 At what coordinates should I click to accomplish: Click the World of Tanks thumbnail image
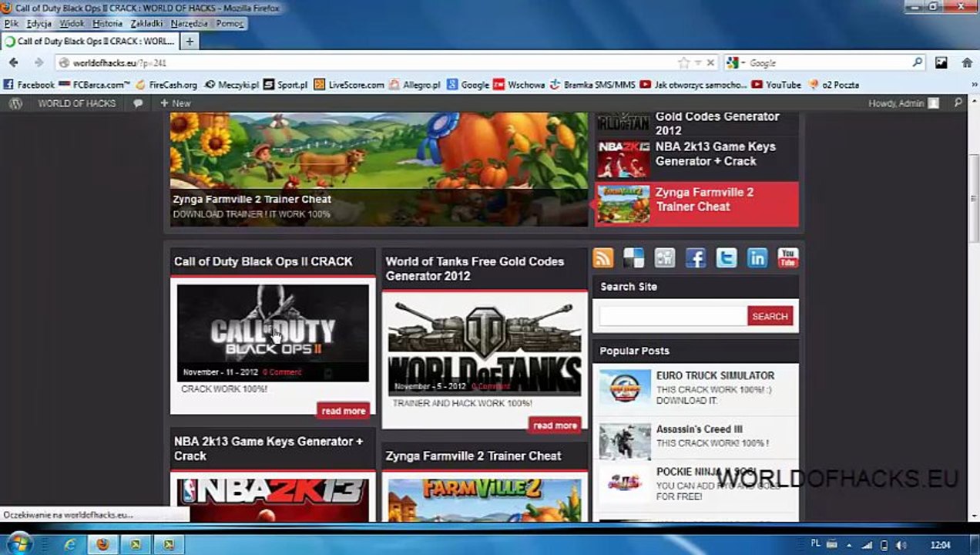[485, 348]
